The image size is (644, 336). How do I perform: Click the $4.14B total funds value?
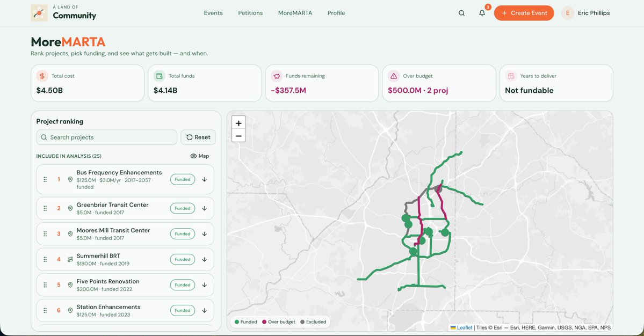point(165,90)
